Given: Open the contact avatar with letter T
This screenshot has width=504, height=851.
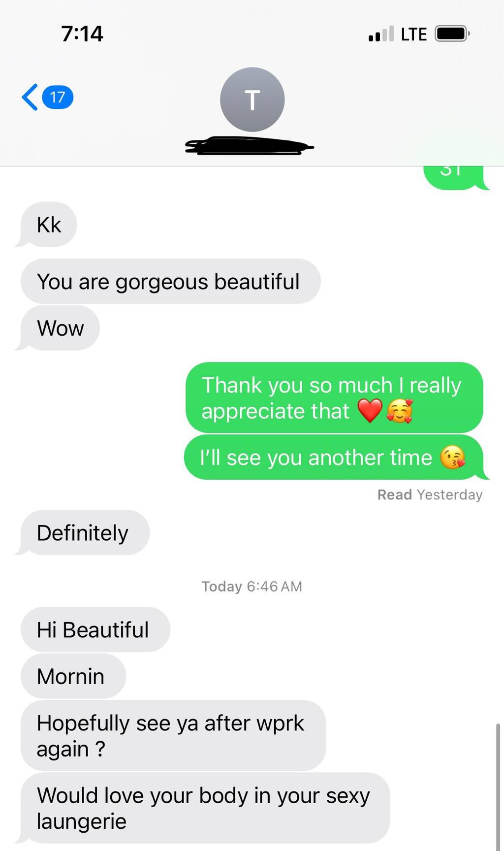Looking at the screenshot, I should [x=252, y=99].
